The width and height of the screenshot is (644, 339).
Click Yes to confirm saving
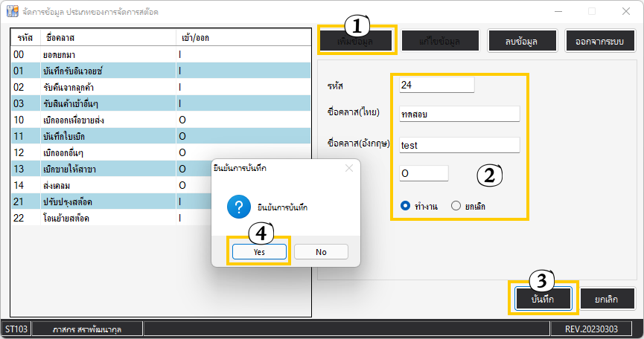click(259, 252)
